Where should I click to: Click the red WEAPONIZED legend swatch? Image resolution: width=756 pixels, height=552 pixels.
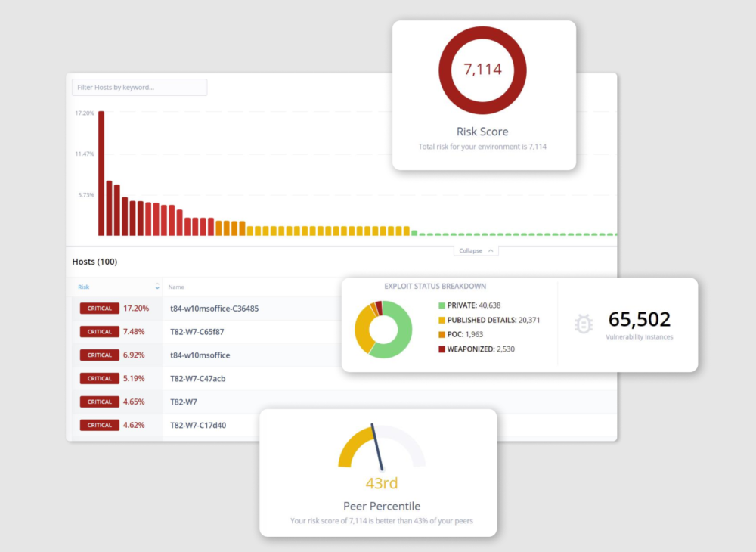coord(442,349)
